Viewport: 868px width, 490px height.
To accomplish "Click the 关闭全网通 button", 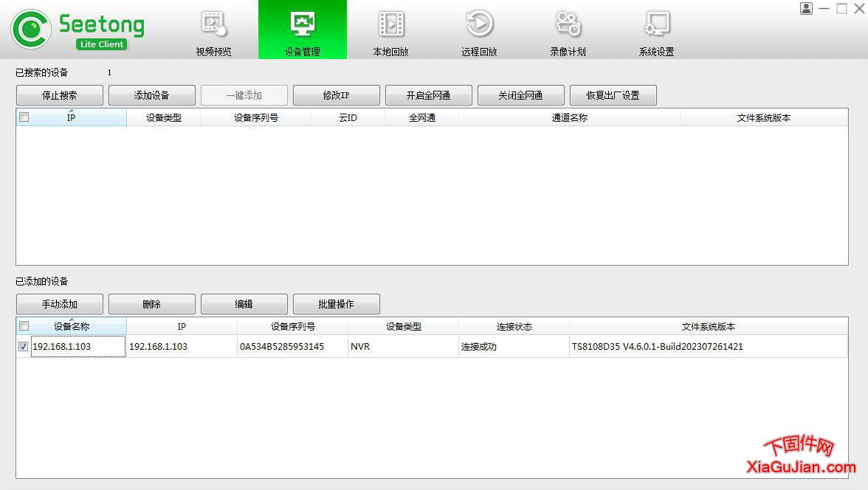I will click(521, 95).
